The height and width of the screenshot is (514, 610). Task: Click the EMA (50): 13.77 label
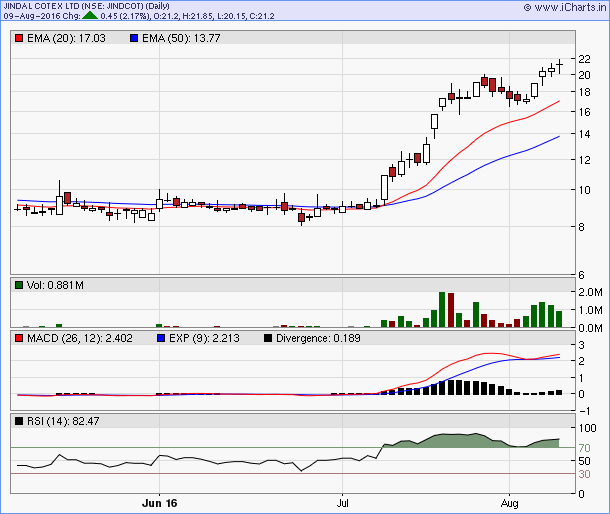(x=181, y=38)
